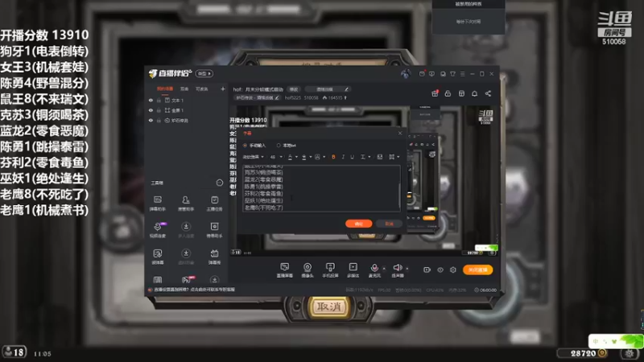
Task: Switch to second scene tab after 我的场景
Action: click(184, 88)
